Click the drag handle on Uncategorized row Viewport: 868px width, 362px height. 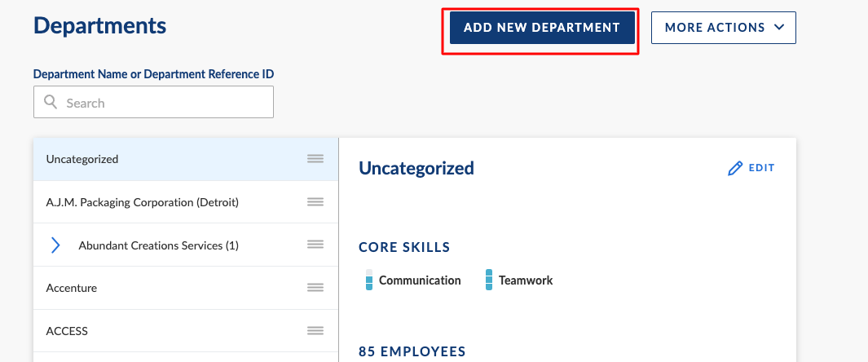click(x=315, y=159)
